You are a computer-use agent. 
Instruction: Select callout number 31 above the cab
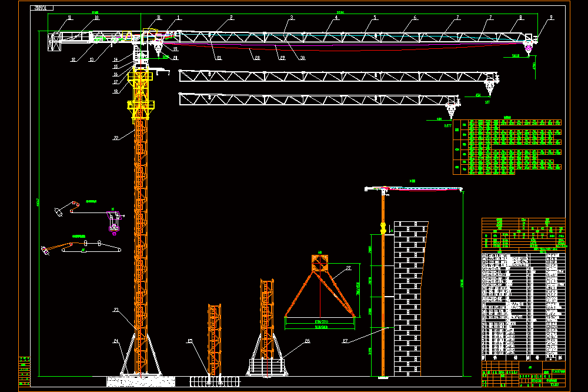pos(159,17)
